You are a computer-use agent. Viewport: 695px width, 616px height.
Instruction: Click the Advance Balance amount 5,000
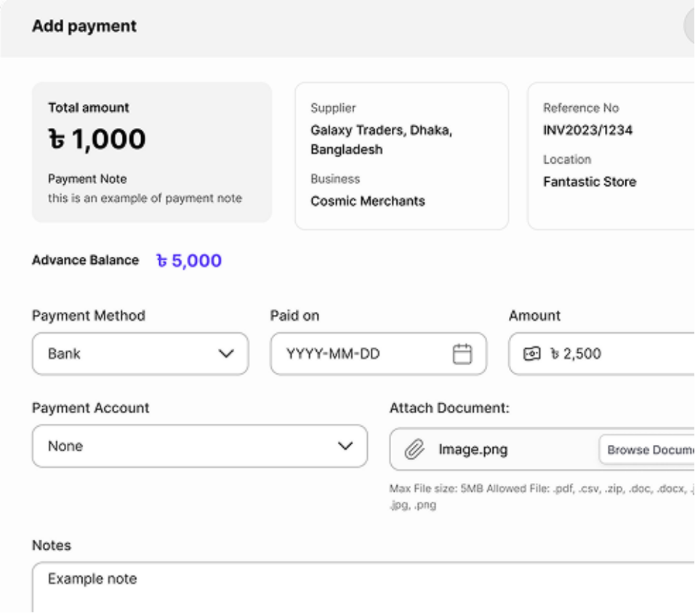[x=189, y=260]
